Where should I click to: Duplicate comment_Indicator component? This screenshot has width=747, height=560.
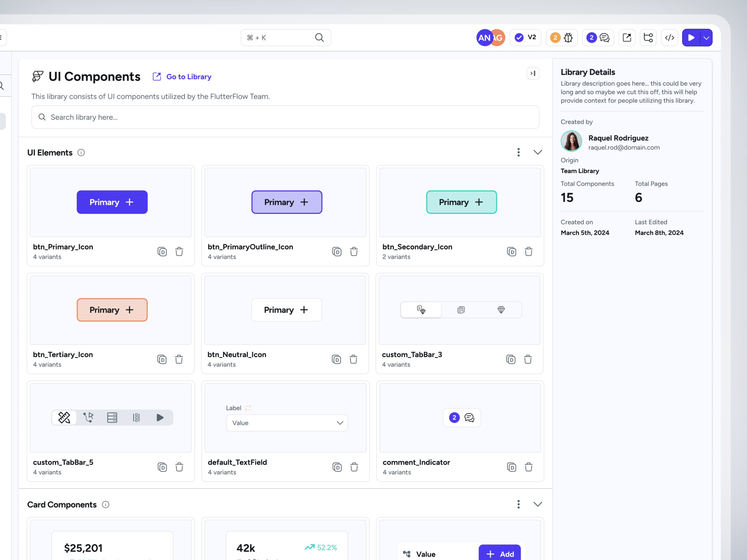pyautogui.click(x=512, y=467)
